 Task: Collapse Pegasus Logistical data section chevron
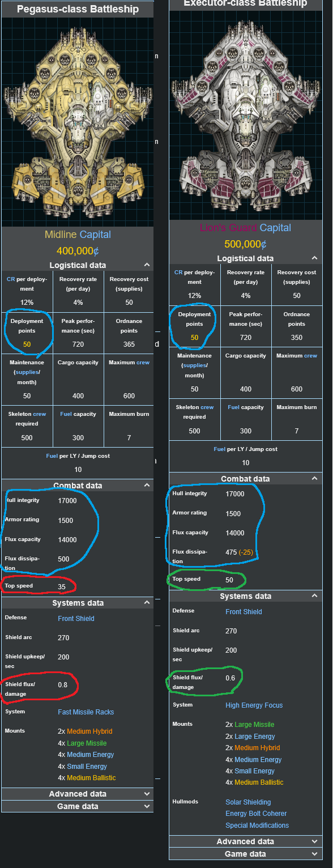click(x=147, y=265)
